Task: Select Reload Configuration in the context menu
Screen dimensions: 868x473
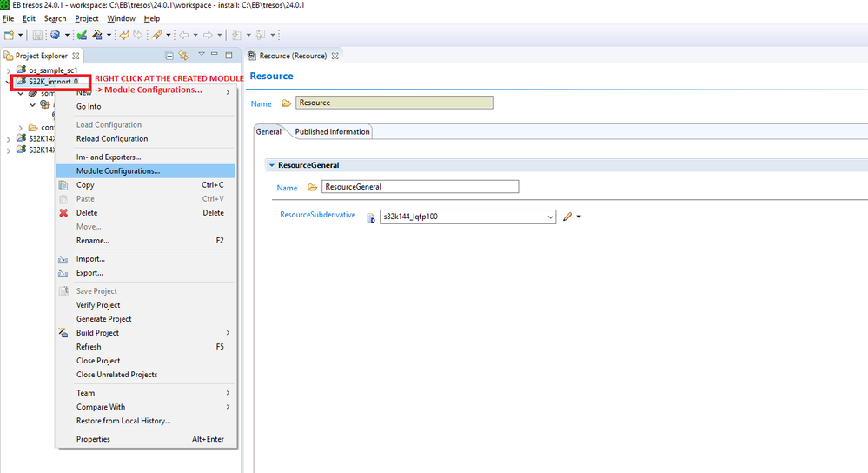Action: (146, 139)
